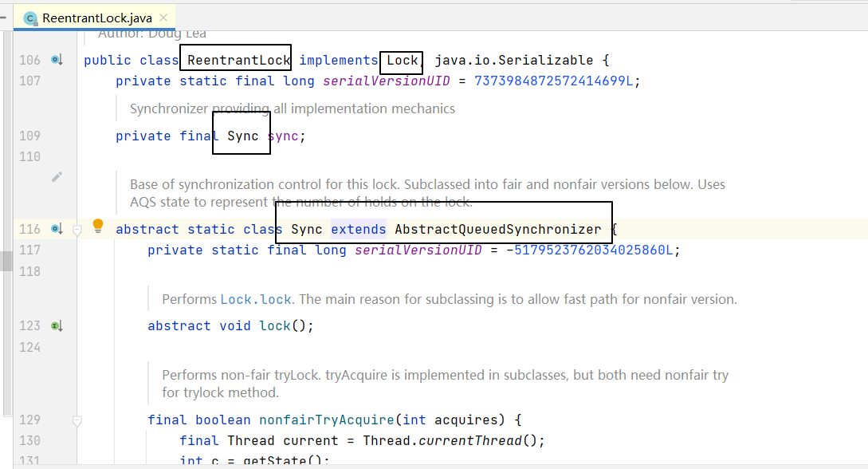Collapse the nonfairTryAcquire method fold marker
868x469 pixels.
pyautogui.click(x=77, y=420)
